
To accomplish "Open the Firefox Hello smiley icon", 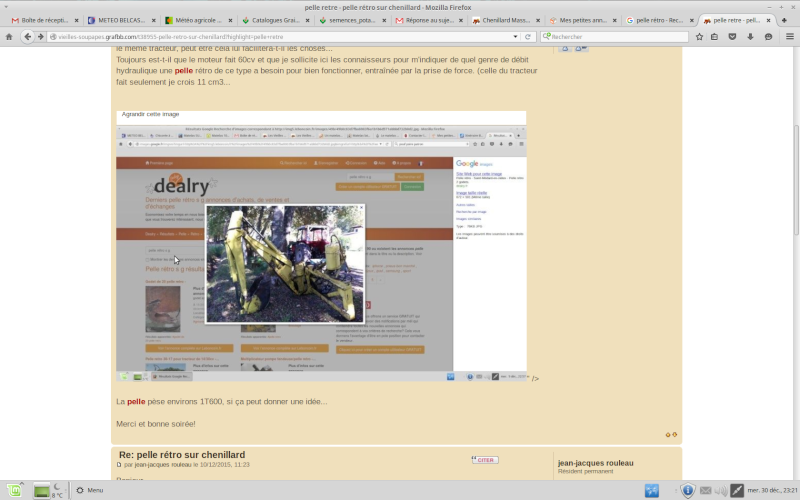I will 768,37.
